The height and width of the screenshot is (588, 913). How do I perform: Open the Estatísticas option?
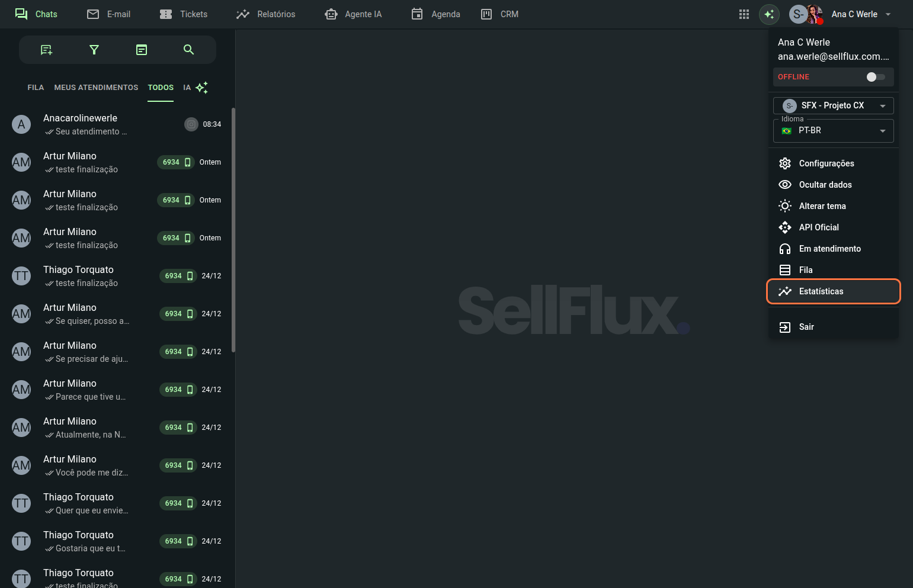(821, 291)
